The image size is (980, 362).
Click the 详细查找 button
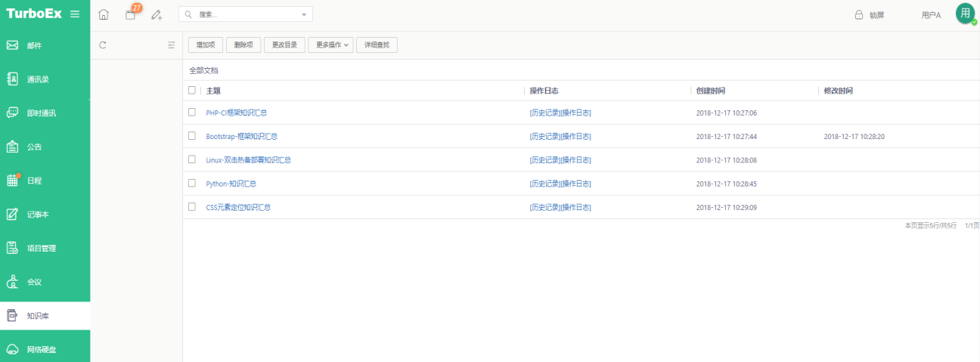(x=377, y=45)
